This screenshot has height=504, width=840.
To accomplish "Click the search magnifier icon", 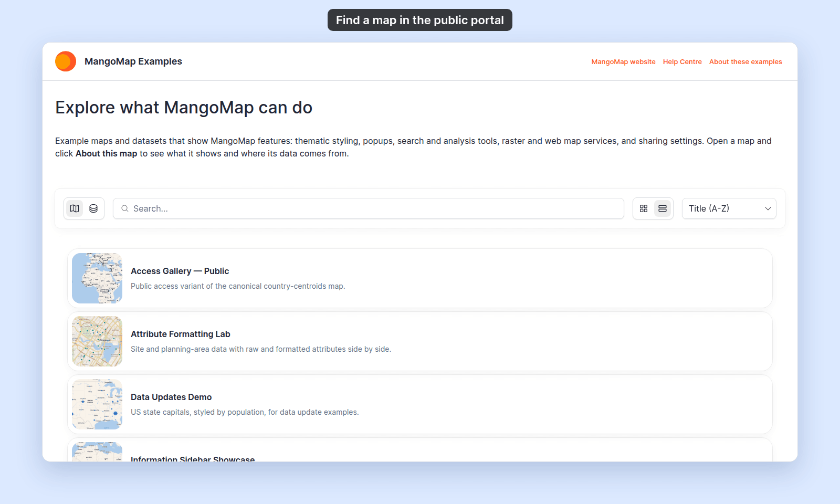I will (x=125, y=208).
